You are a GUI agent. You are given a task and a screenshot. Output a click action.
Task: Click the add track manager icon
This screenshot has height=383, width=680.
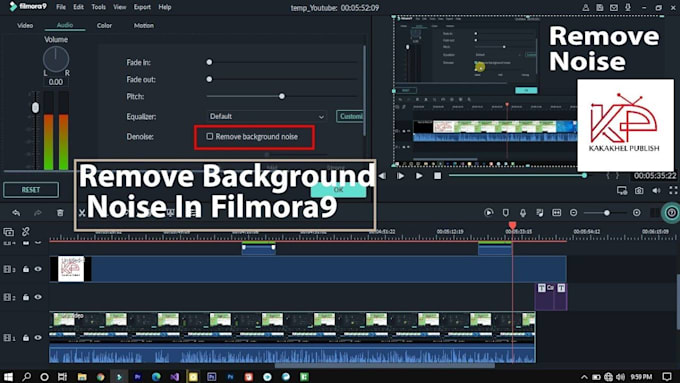[8, 232]
